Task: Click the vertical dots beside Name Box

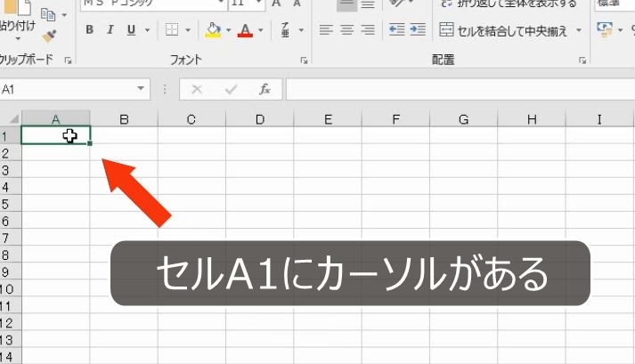Action: click(165, 89)
